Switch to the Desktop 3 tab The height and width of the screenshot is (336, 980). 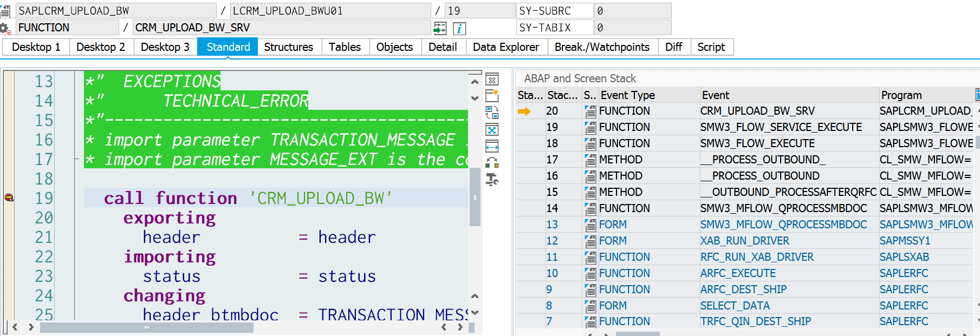(x=165, y=47)
